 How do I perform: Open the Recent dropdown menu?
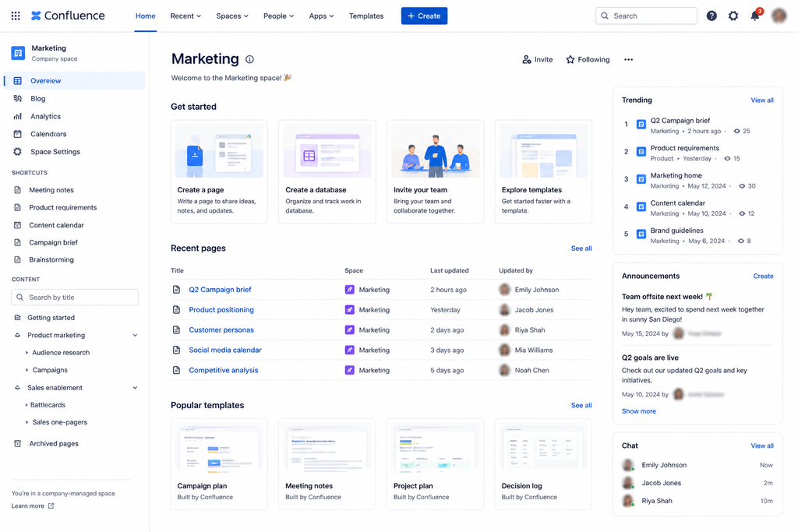coord(185,16)
